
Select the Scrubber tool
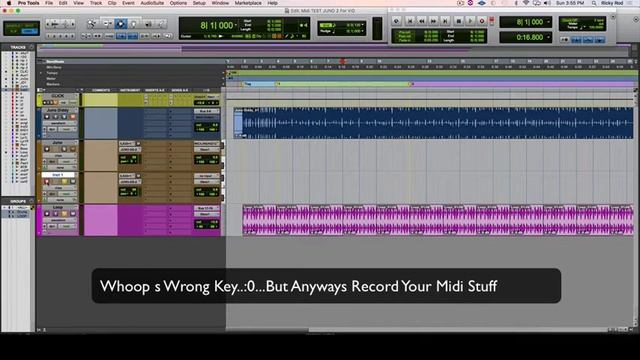148,24
